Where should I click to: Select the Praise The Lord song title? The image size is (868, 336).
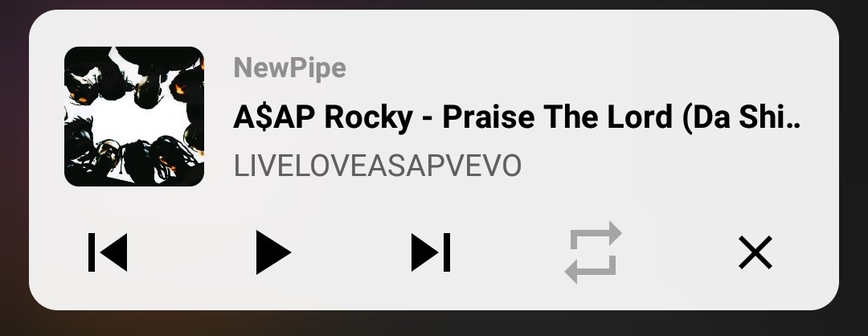click(x=517, y=117)
